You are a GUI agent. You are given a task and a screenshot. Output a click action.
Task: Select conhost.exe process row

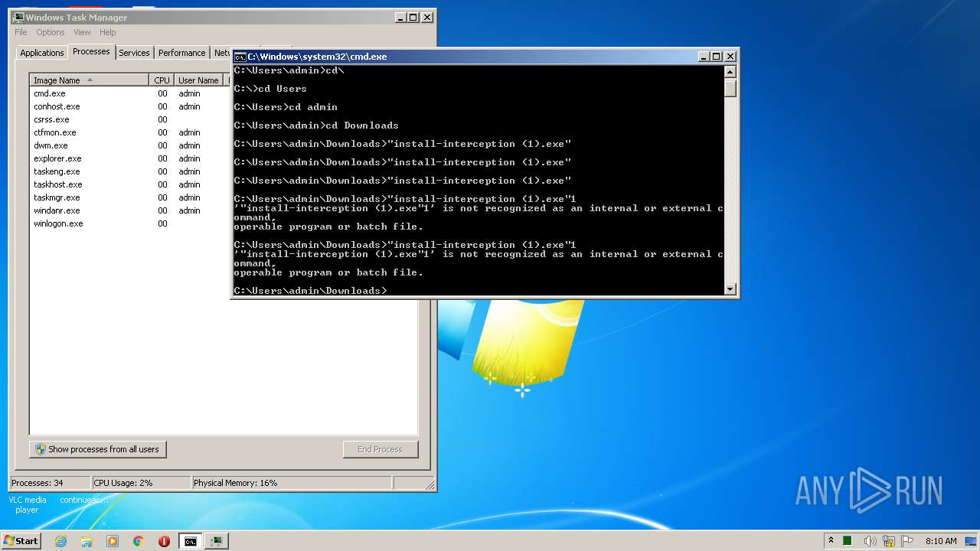[130, 106]
